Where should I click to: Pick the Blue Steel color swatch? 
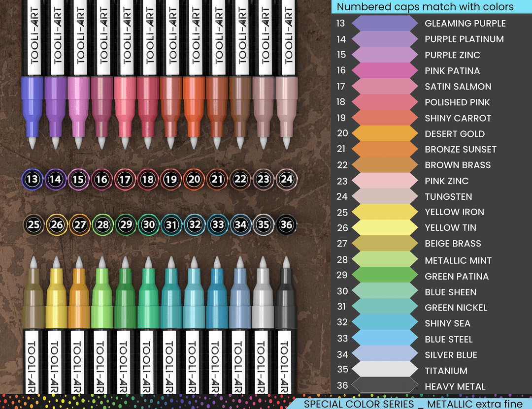pos(385,339)
